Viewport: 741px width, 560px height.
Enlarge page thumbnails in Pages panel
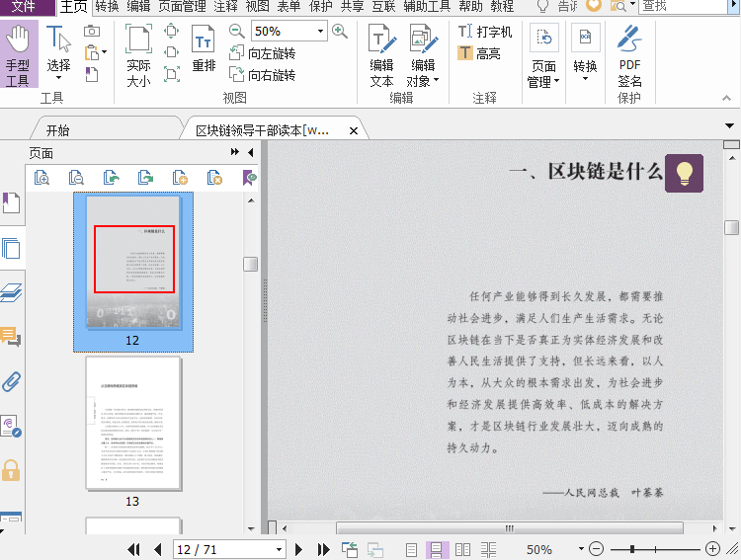point(41,178)
